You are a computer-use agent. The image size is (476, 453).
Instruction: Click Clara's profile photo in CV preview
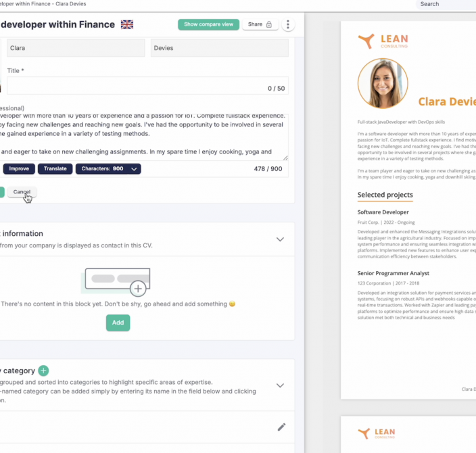[x=383, y=83]
